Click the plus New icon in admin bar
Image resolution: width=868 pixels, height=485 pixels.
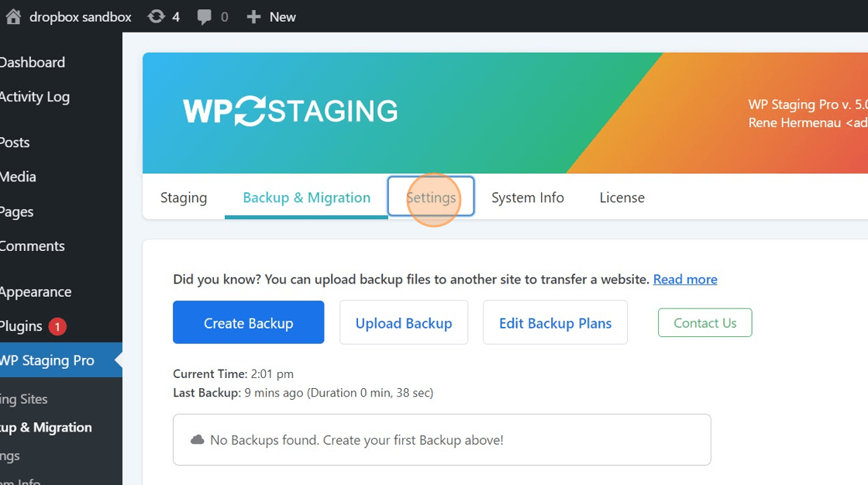[253, 16]
